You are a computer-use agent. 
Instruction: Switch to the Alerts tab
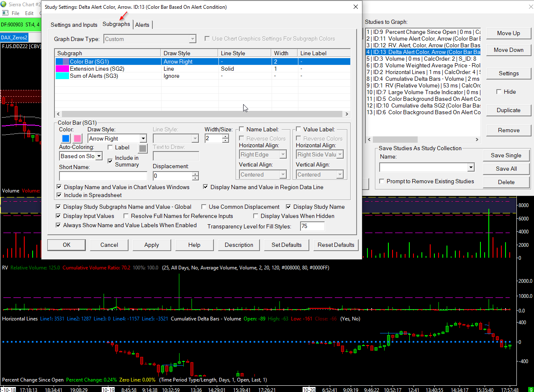(142, 25)
